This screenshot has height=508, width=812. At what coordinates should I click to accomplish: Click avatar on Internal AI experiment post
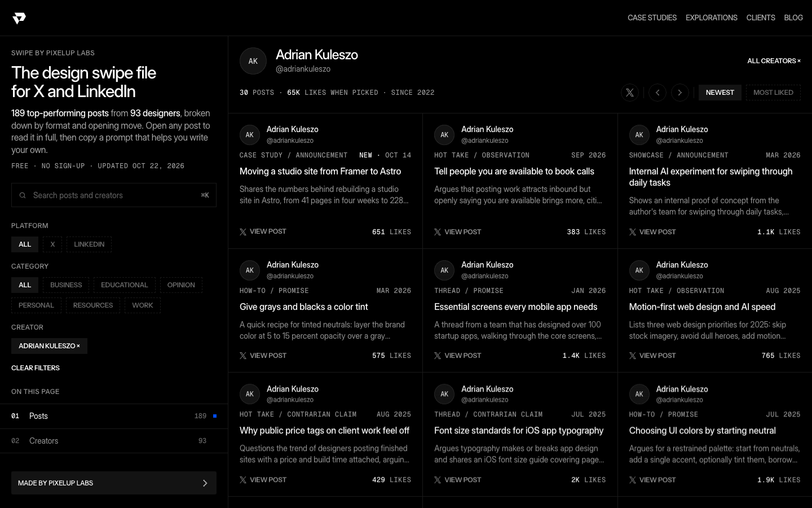tap(639, 135)
